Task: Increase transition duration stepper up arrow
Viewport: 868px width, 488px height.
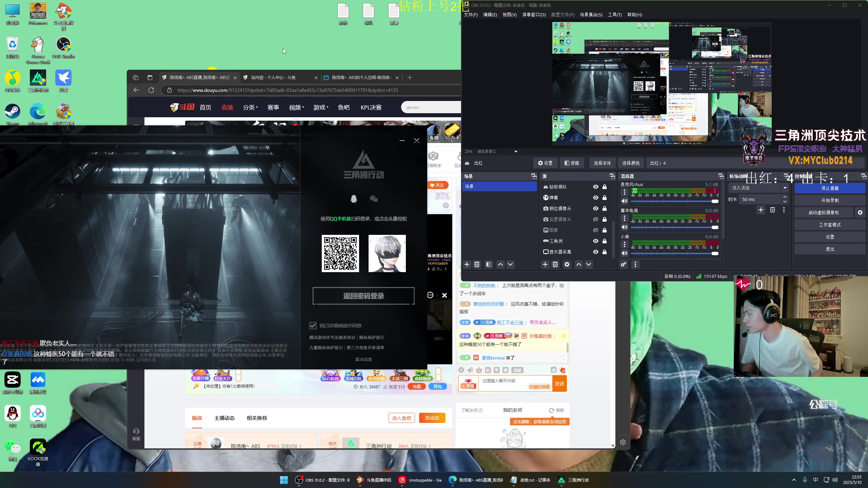Action: point(785,197)
